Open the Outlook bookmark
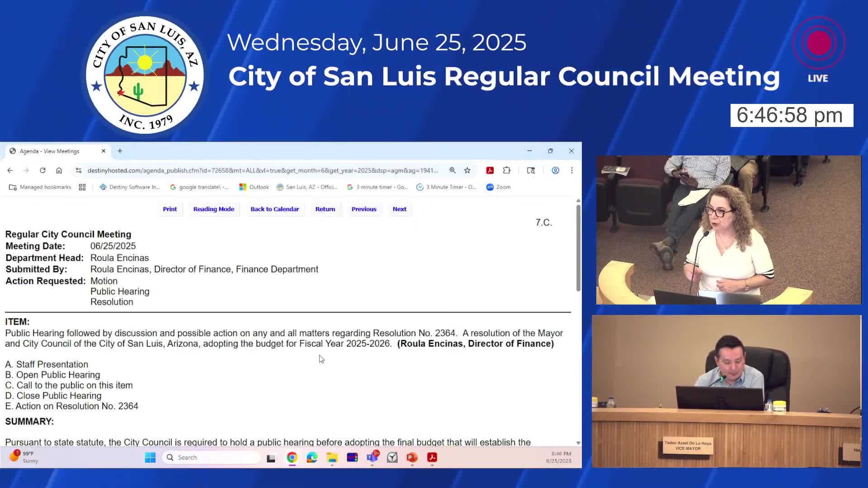The image size is (868, 488). tap(254, 187)
